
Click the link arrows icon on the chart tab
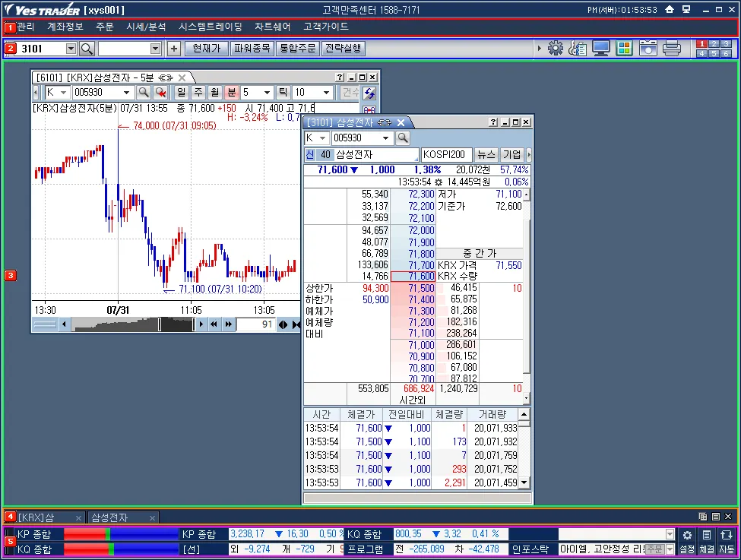[x=166, y=78]
